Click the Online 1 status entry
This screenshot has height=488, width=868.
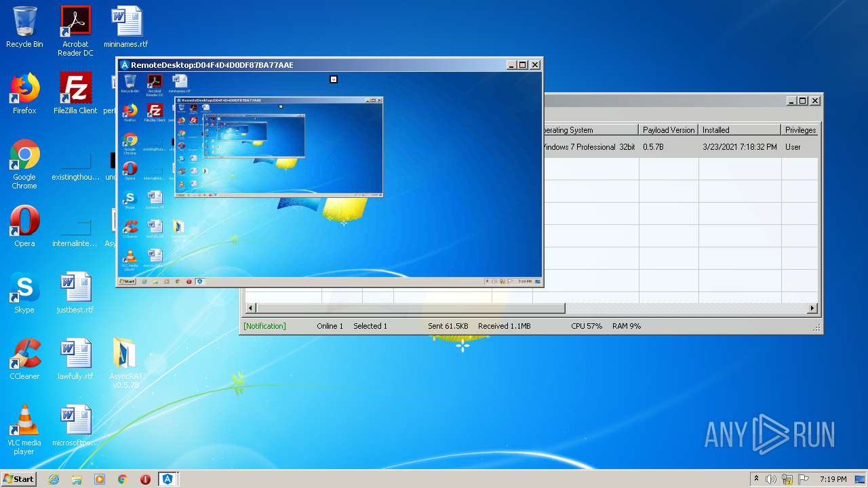(330, 326)
